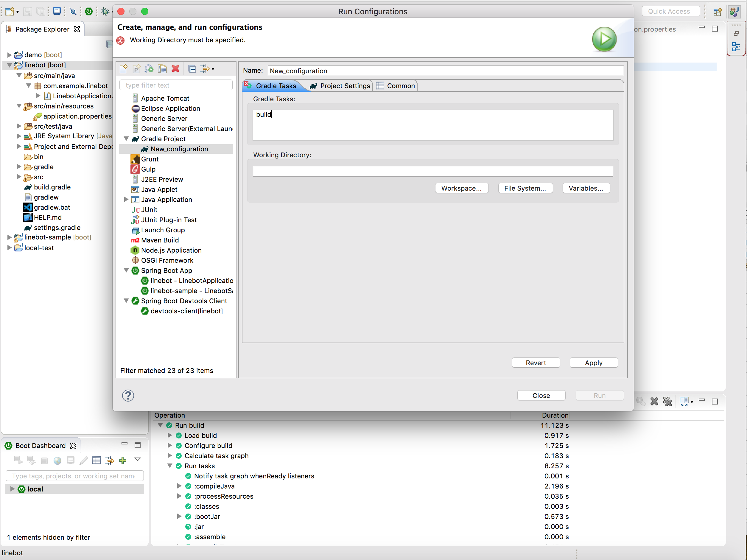Open the filter configurations dropdown arrow
Screen dimensions: 747x560
click(213, 69)
